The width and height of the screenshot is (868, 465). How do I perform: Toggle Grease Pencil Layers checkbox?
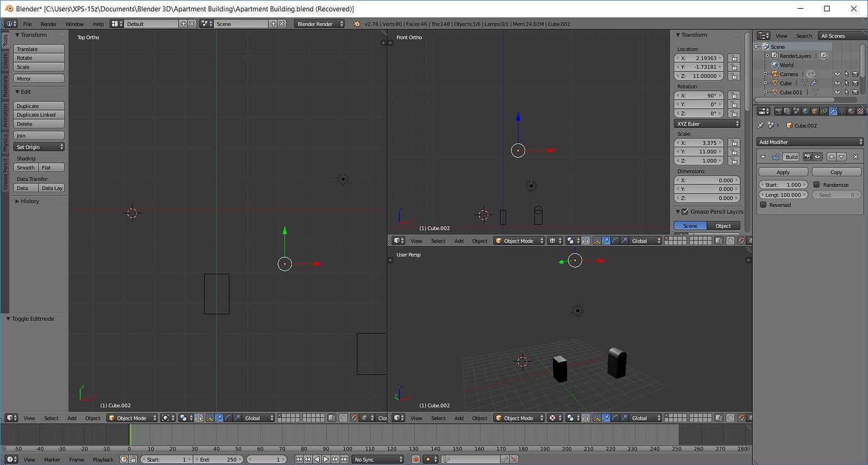pos(686,212)
